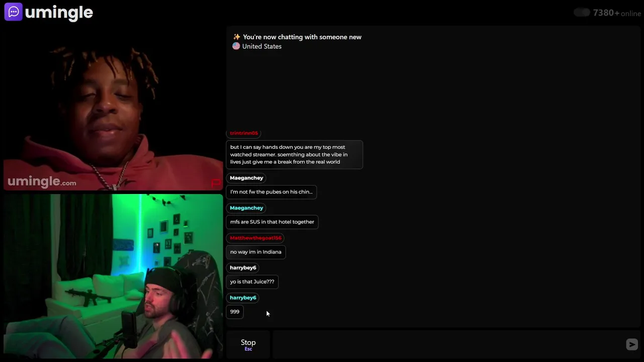Click the umingle.com watermark on stranger video
Screen dimensions: 644x362
[42, 182]
